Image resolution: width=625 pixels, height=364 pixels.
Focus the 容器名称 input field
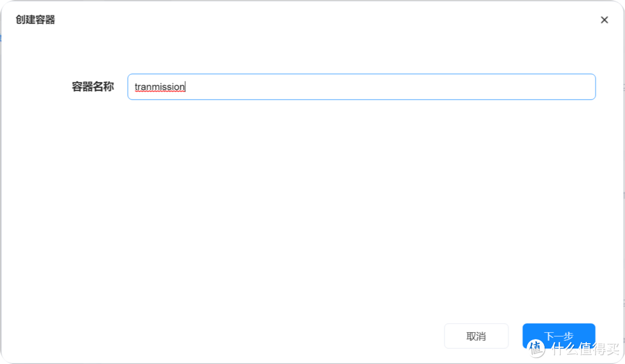pos(361,87)
